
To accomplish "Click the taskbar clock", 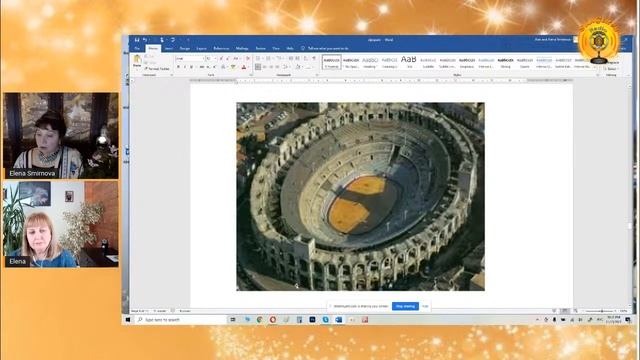I will coord(613,320).
